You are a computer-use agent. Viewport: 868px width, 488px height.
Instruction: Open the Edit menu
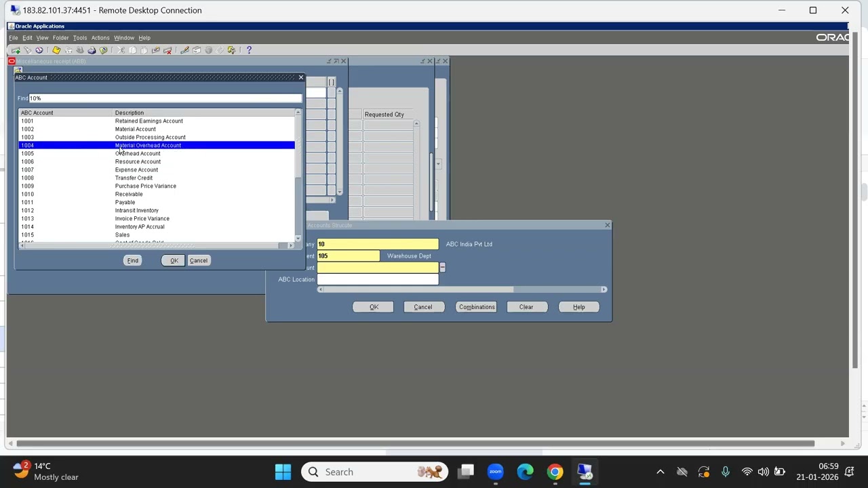tap(27, 38)
